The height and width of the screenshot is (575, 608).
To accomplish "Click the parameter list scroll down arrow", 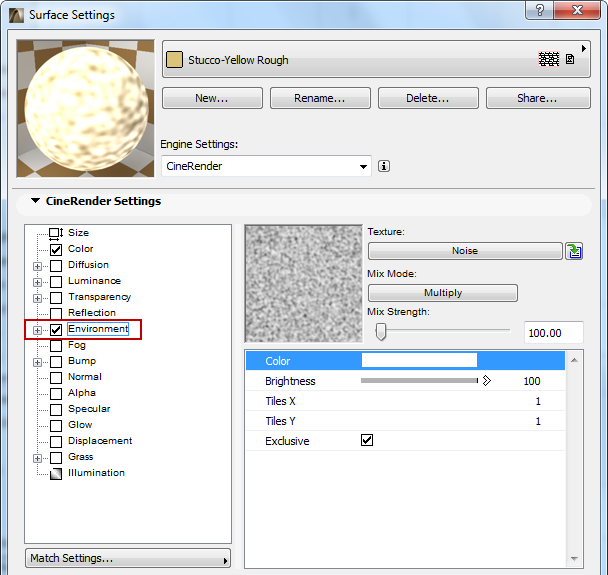I will coord(574,559).
